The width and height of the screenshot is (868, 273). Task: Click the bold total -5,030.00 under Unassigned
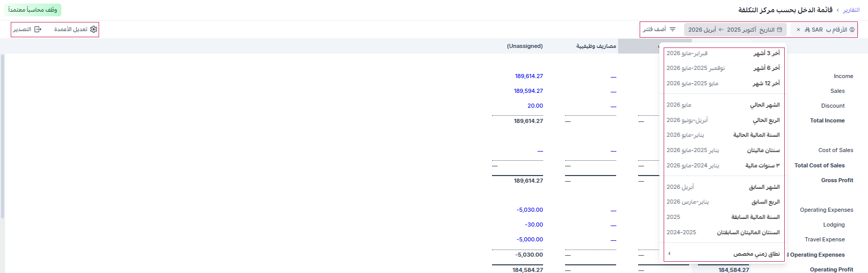(529, 255)
